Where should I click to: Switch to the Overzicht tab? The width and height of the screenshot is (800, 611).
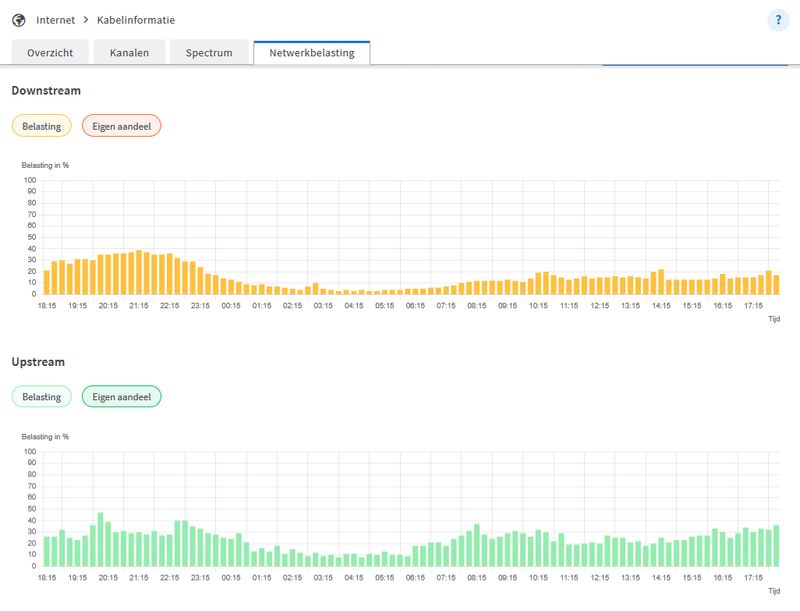[x=50, y=53]
